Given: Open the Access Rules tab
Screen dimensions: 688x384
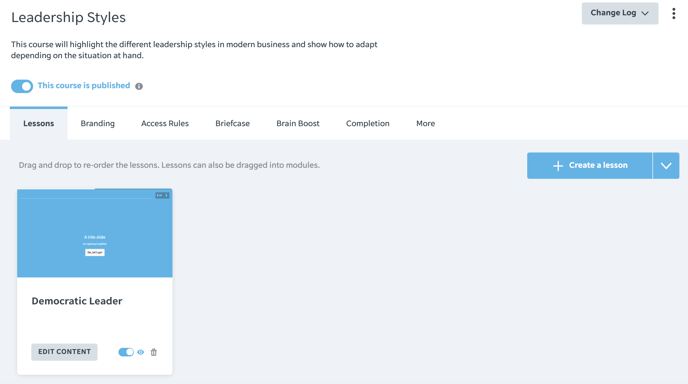Looking at the screenshot, I should click(x=165, y=123).
